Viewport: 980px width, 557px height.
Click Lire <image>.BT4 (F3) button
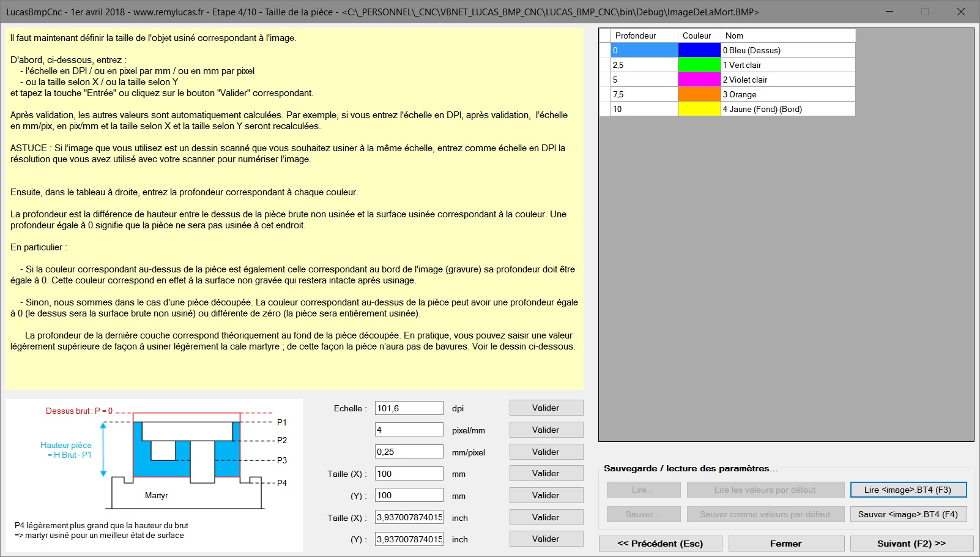[x=908, y=490]
